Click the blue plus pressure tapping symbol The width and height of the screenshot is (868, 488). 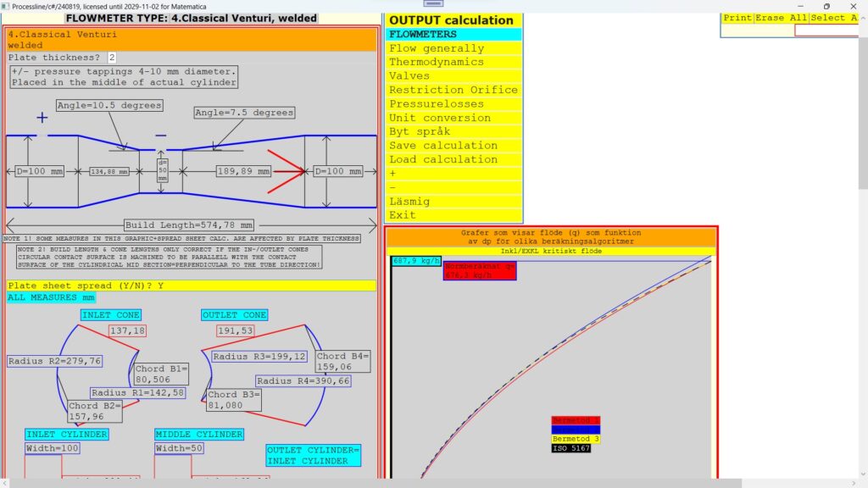[x=42, y=119]
